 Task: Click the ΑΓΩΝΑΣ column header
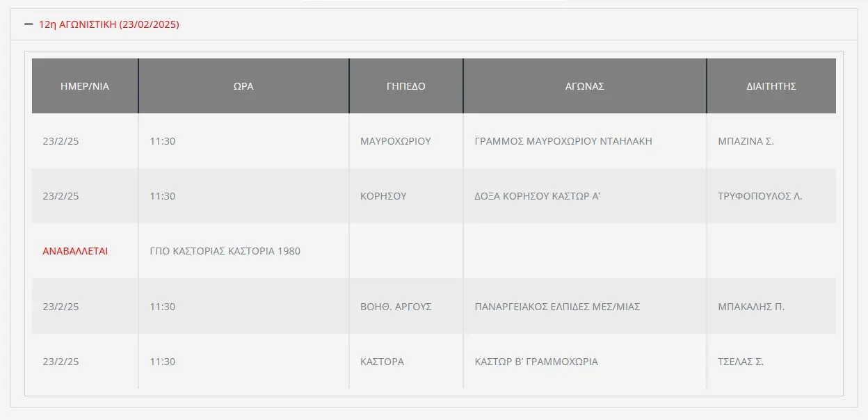click(x=585, y=86)
